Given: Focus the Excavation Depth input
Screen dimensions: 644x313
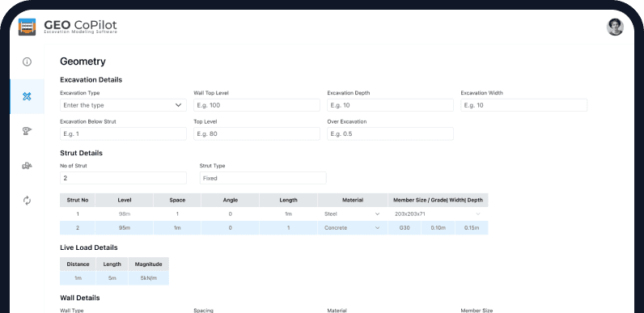Looking at the screenshot, I should (390, 105).
